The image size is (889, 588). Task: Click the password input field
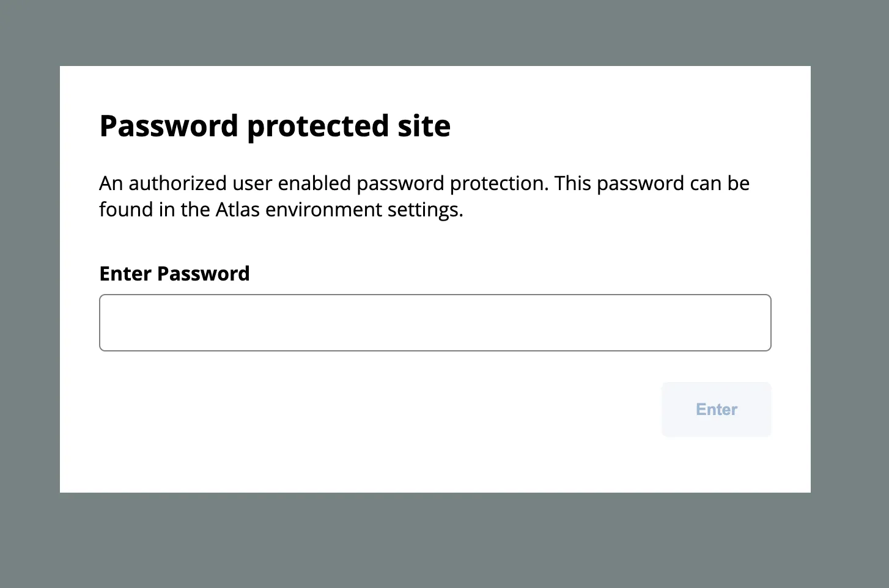435,323
